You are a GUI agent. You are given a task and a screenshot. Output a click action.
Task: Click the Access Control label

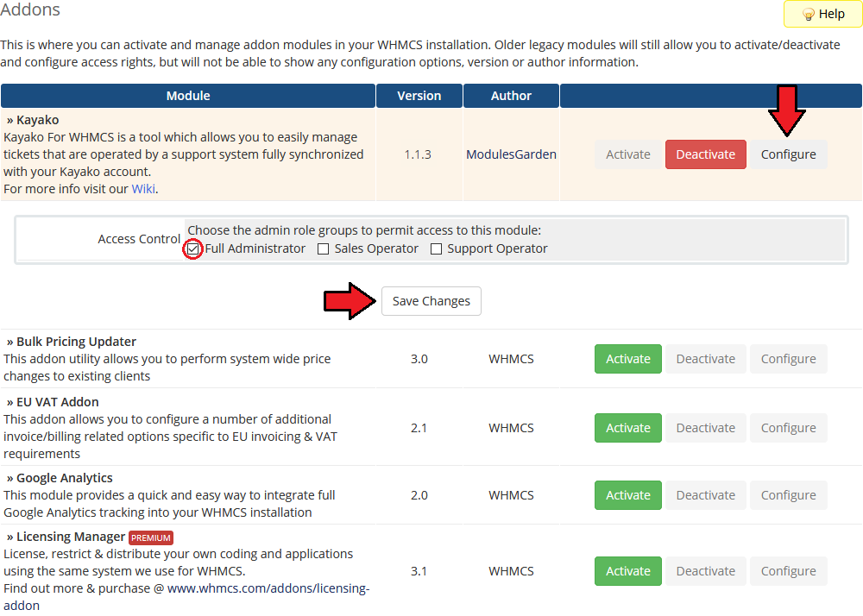(x=139, y=239)
